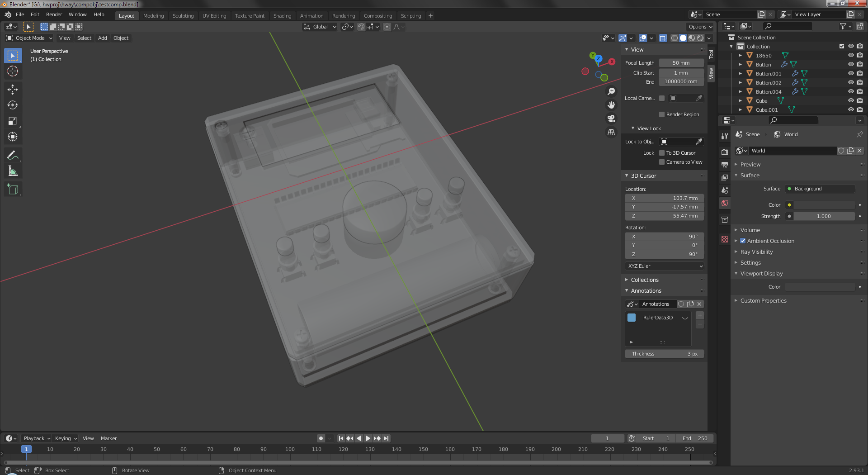Open the XYZ Euler rotation mode dropdown
The image size is (868, 475).
point(664,266)
